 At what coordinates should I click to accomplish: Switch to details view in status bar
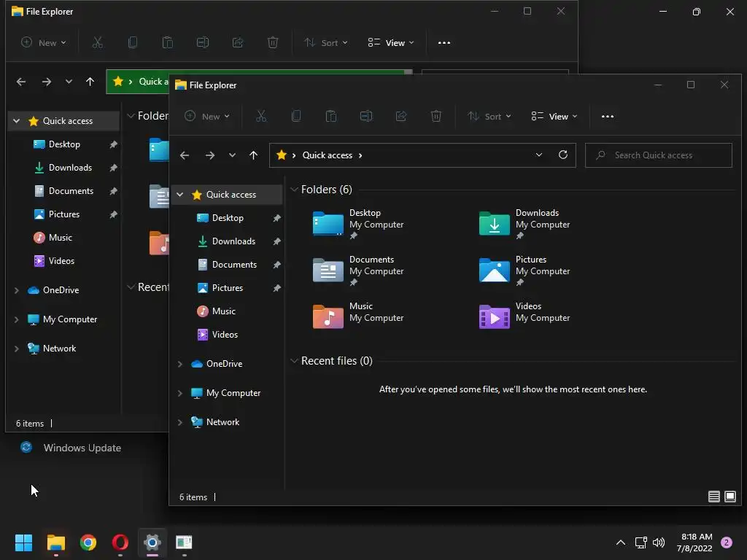713,497
